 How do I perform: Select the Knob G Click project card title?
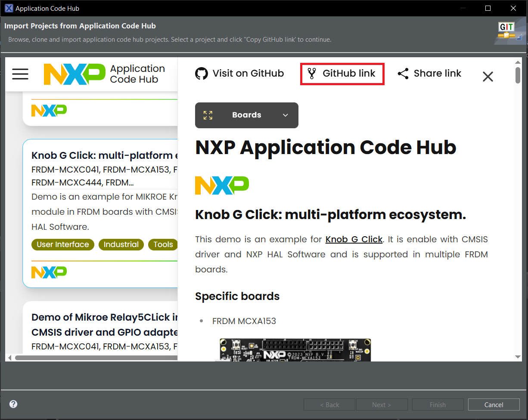click(x=104, y=155)
